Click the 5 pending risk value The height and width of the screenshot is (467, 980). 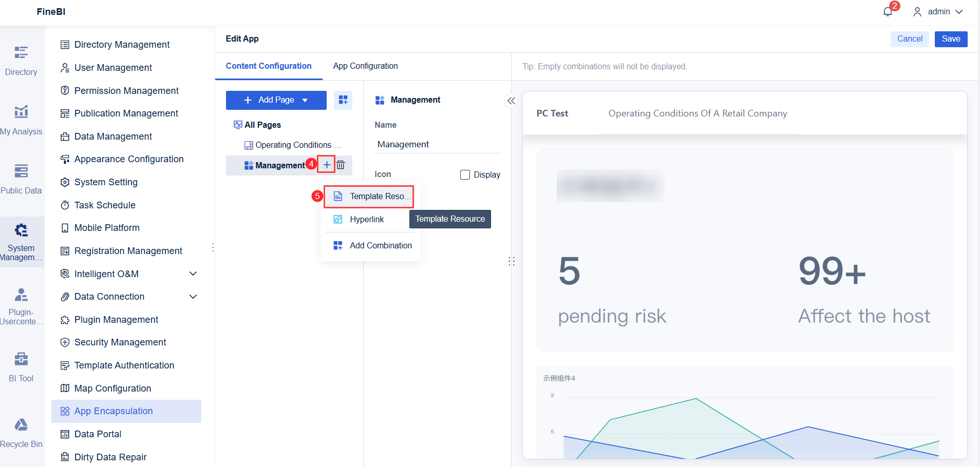point(569,271)
